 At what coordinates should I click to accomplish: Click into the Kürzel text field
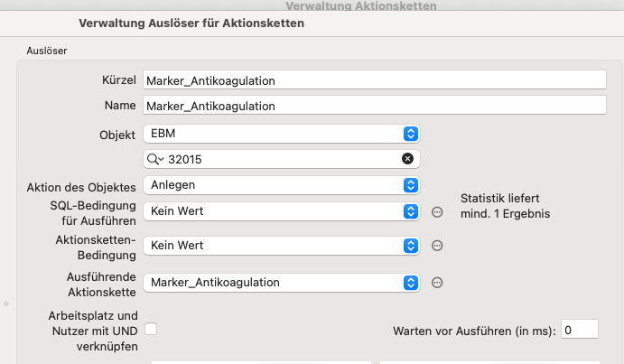[x=375, y=79]
